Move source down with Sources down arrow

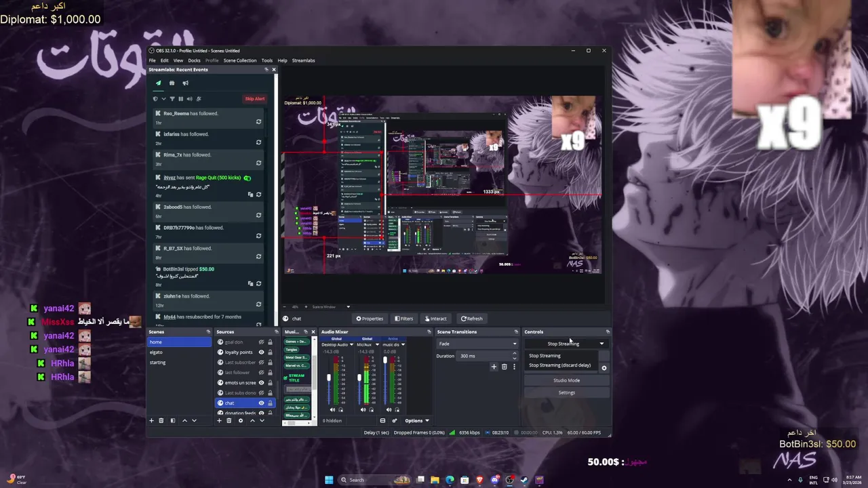coord(262,421)
